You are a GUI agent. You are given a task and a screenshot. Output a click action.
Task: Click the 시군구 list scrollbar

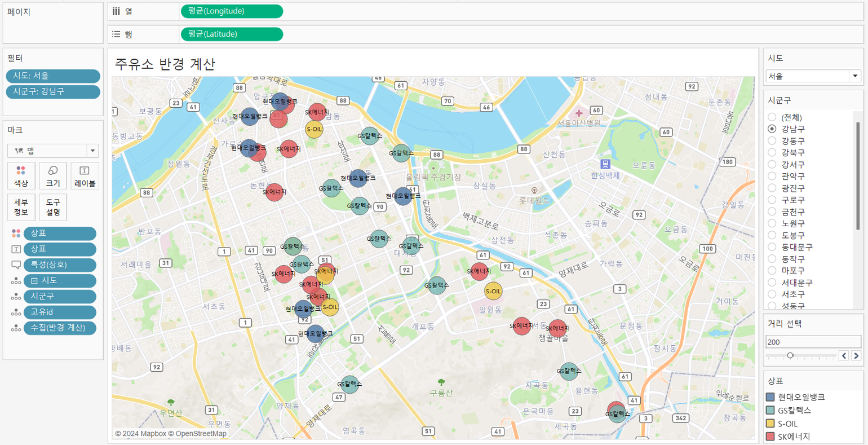coord(858,176)
